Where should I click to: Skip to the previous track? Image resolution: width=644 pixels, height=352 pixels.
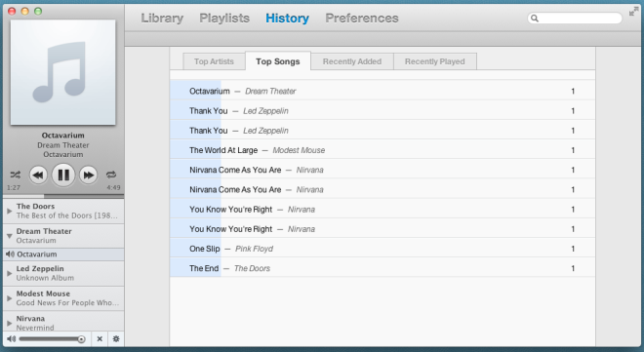[x=38, y=176]
